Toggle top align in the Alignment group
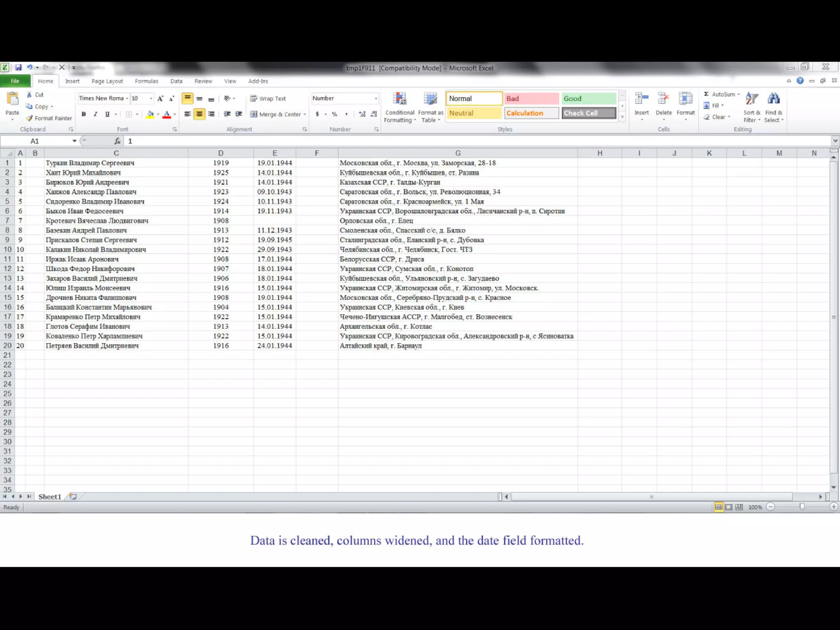This screenshot has width=840, height=630. pyautogui.click(x=187, y=98)
